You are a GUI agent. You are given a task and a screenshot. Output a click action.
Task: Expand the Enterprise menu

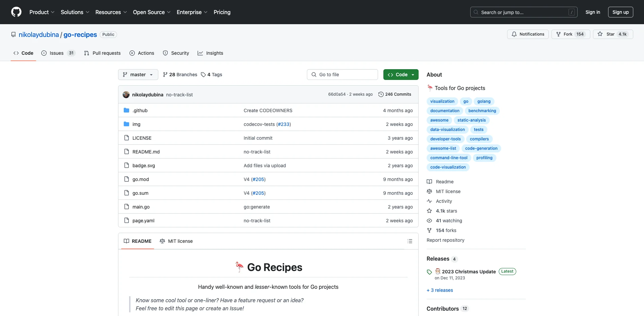coord(192,12)
